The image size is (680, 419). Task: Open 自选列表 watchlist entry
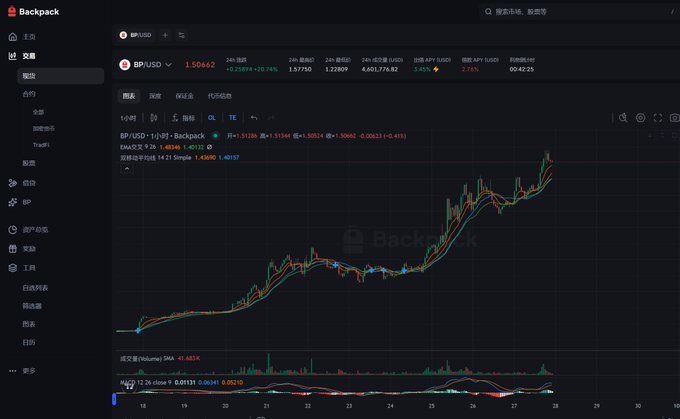pos(35,288)
